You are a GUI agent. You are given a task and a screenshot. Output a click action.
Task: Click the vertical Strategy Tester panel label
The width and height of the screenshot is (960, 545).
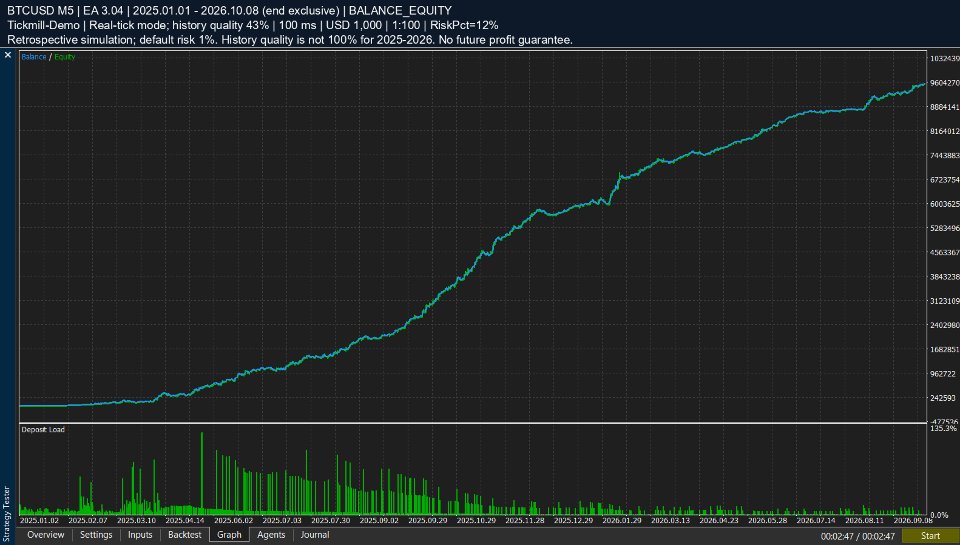pyautogui.click(x=7, y=512)
